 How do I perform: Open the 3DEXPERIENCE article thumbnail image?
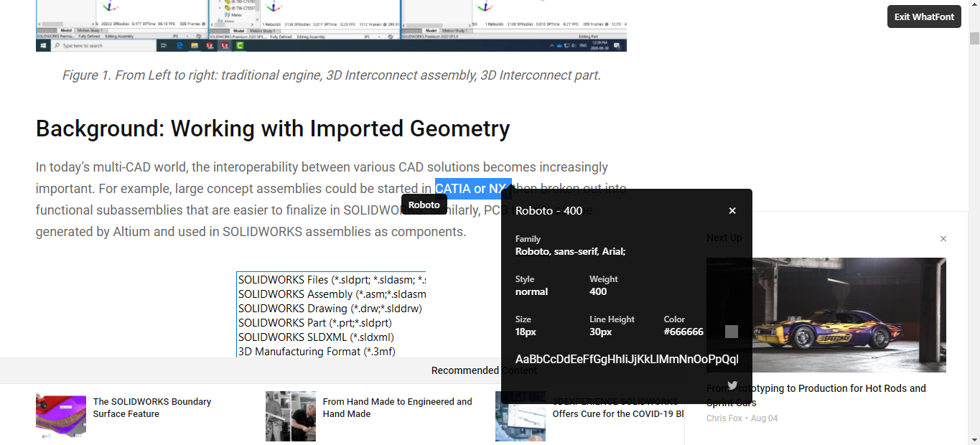tap(521, 416)
